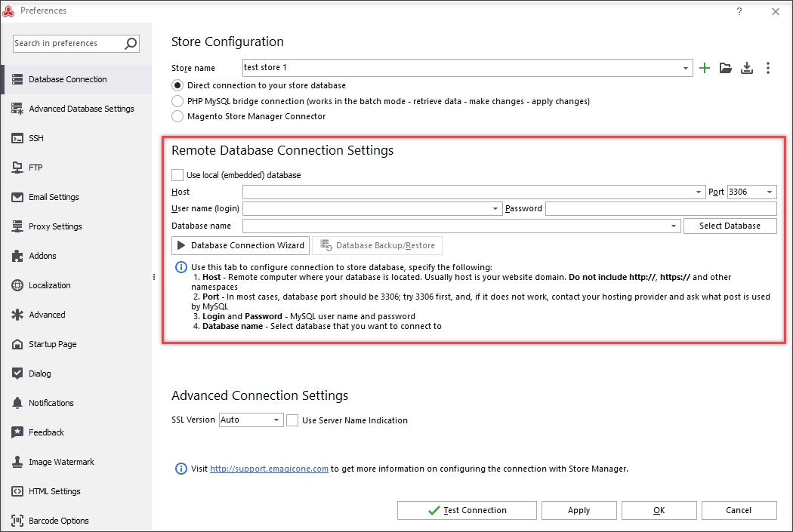Viewport: 793px width, 532px height.
Task: Select Direct connection to store database
Action: (x=177, y=85)
